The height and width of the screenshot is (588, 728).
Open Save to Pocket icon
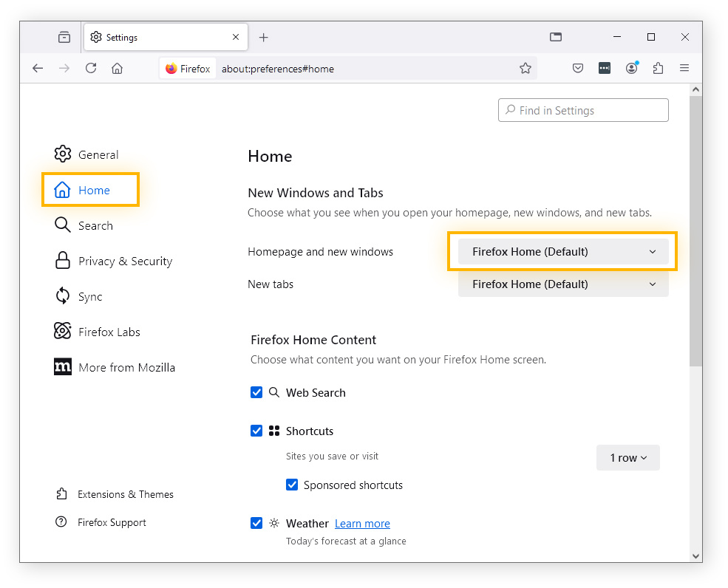(578, 68)
